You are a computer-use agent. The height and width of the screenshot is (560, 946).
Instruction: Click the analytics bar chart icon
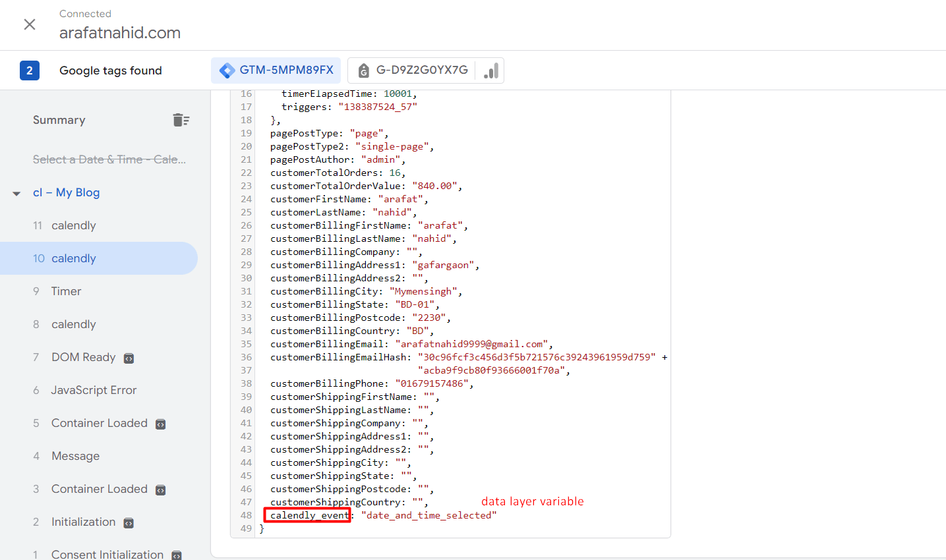pyautogui.click(x=491, y=70)
